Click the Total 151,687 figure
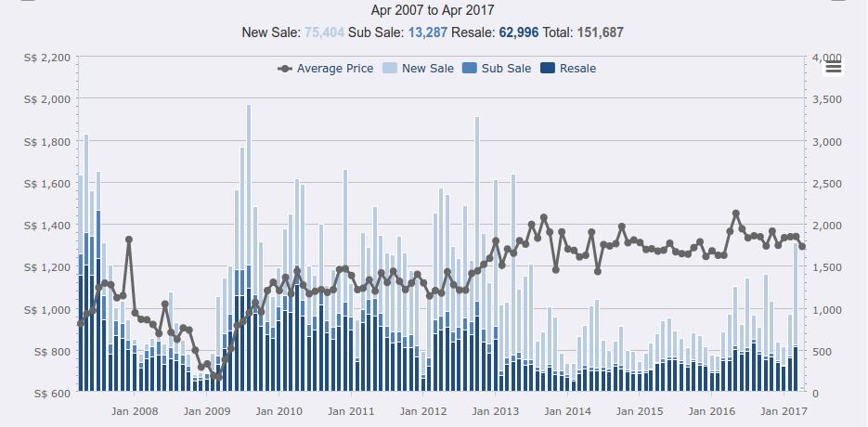 coord(599,32)
